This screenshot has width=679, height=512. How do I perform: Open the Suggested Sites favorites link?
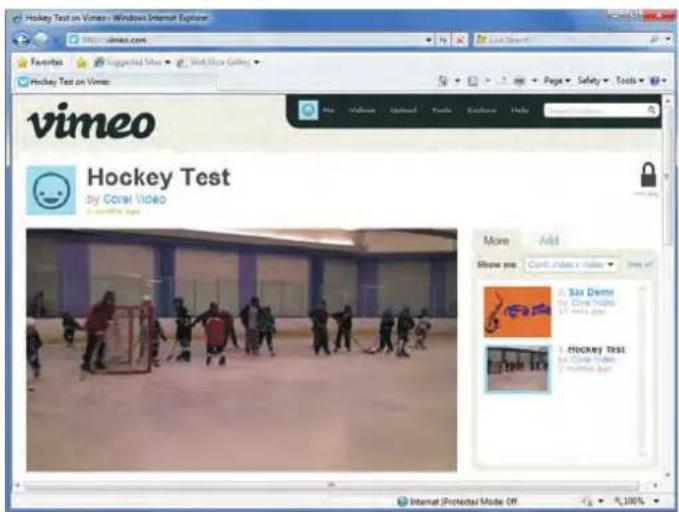click(x=132, y=62)
